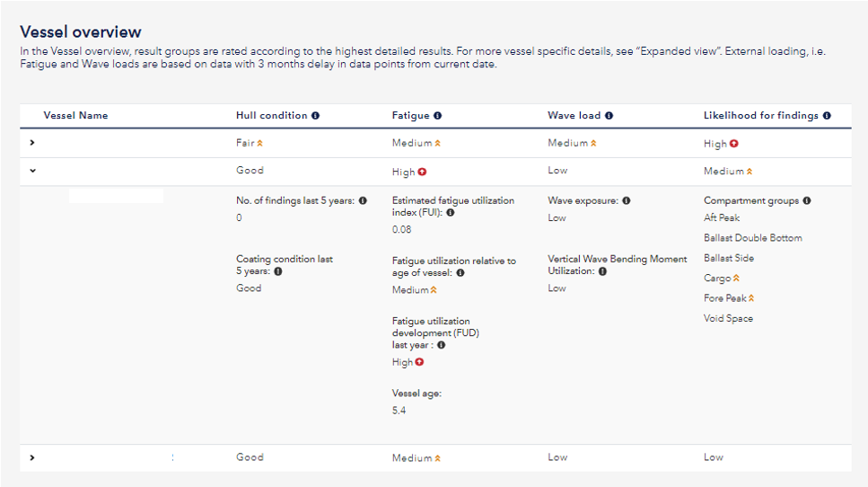This screenshot has width=868, height=487.
Task: Click info icon for Coating condition last 5 years
Action: click(278, 270)
